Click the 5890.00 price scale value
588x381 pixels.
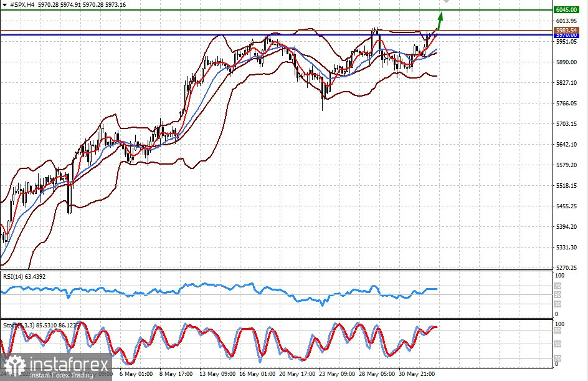pyautogui.click(x=566, y=62)
